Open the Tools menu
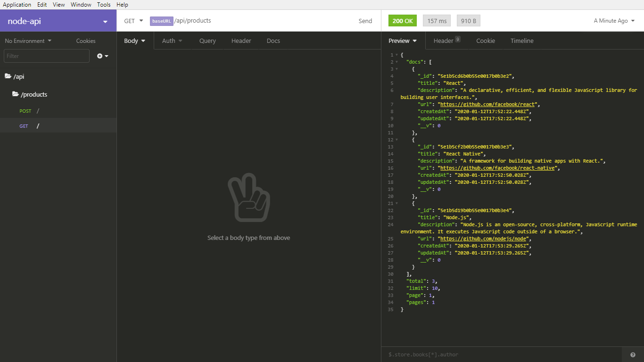Image resolution: width=644 pixels, height=362 pixels. pos(104,5)
